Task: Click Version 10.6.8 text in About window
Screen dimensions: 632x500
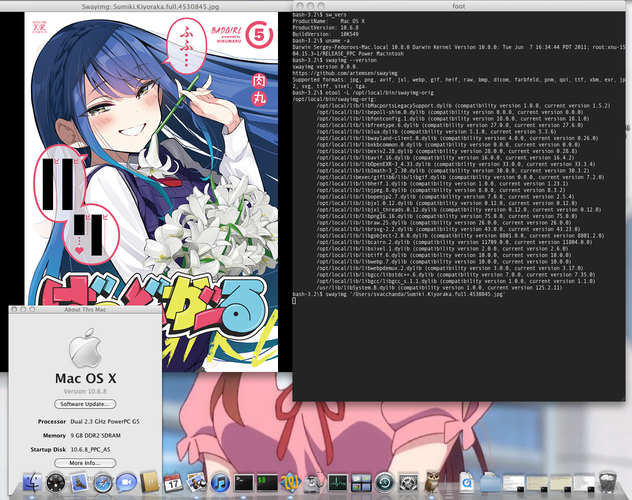Action: [85, 391]
